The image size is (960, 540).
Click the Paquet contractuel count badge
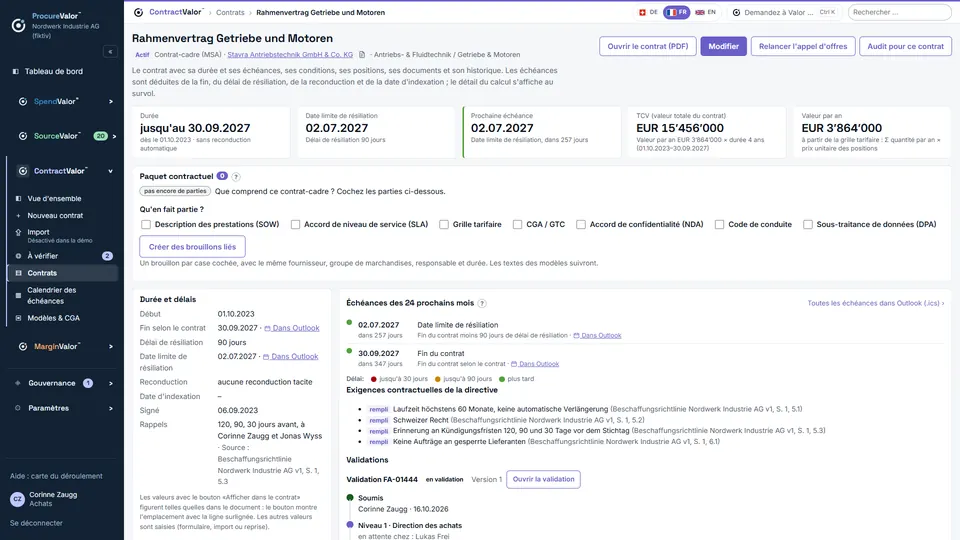pos(222,176)
